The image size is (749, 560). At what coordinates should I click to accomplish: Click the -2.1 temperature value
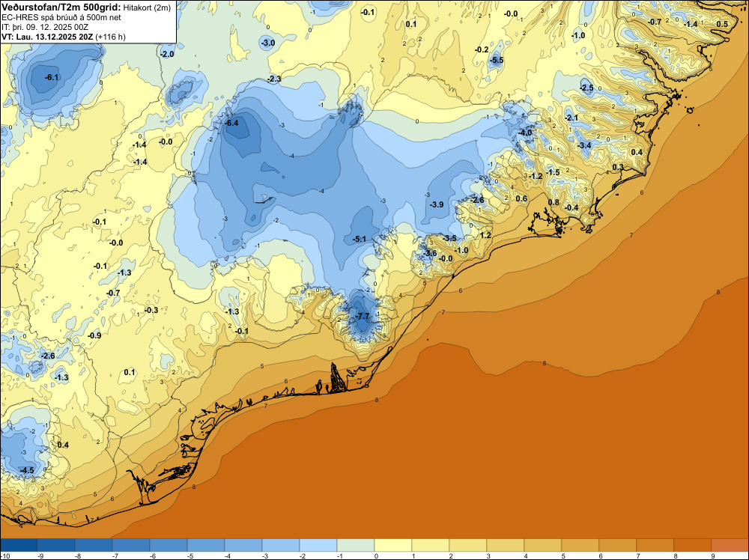pos(571,118)
